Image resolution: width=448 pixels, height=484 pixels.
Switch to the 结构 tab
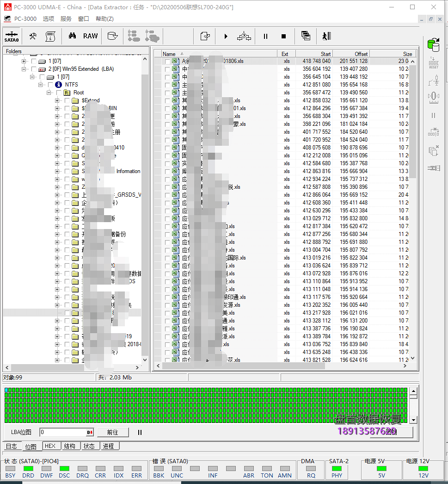click(70, 446)
